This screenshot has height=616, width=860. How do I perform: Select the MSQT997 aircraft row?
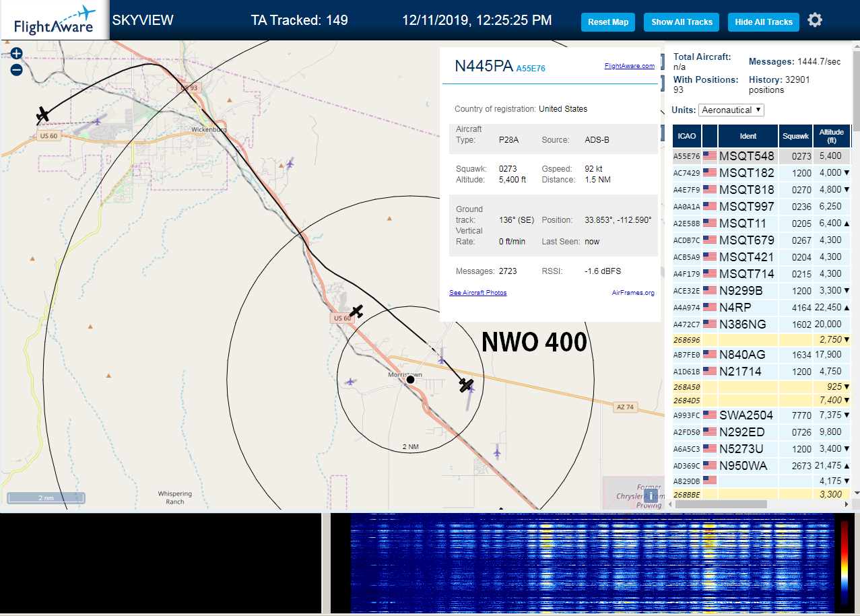pyautogui.click(x=762, y=207)
